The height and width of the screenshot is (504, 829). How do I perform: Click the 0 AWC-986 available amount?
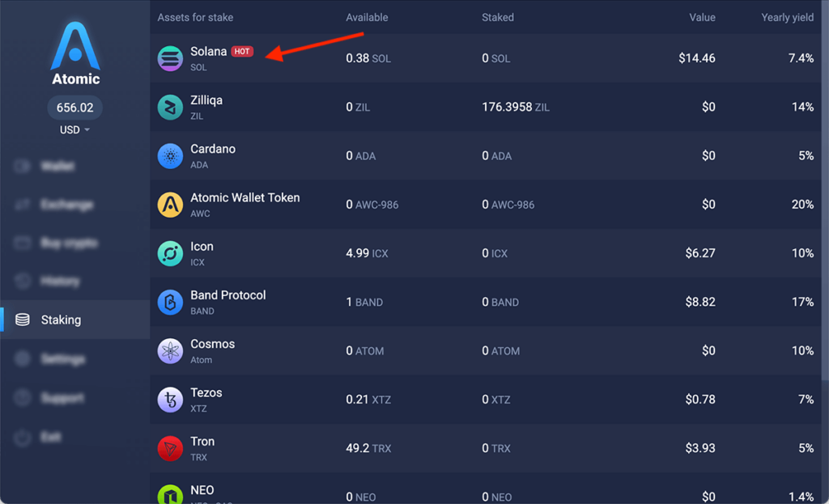pos(372,205)
